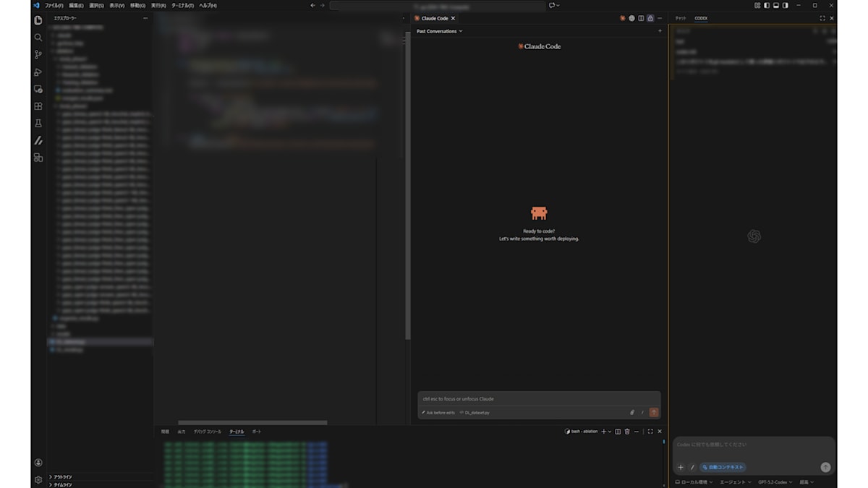Toggle secondary side bar layout icon
The image size is (868, 488).
tap(786, 5)
